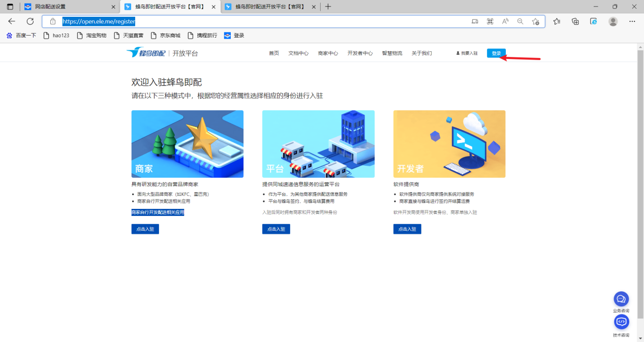Viewport: 644px width, 342px height.
Task: Open 关于我们 in the navigation
Action: pyautogui.click(x=422, y=53)
